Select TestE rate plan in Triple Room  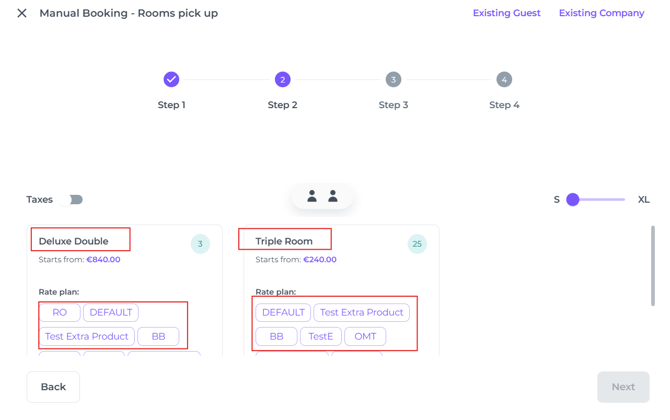(x=320, y=336)
